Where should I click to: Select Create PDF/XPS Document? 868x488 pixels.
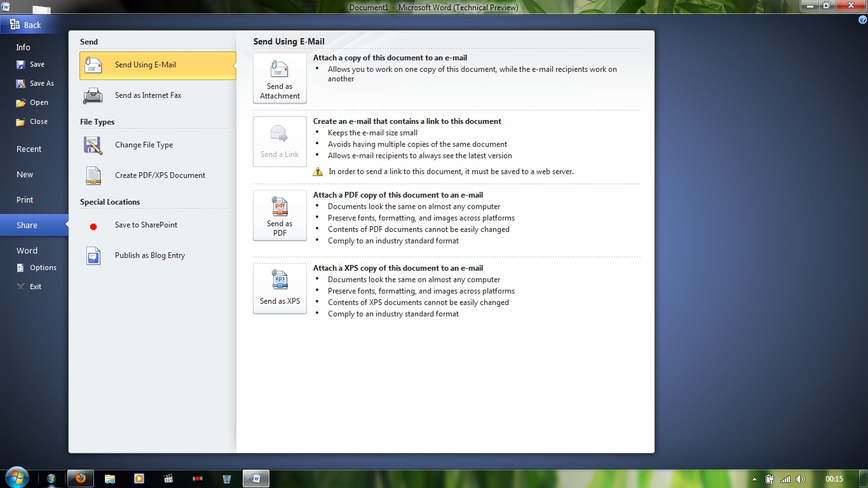point(158,175)
